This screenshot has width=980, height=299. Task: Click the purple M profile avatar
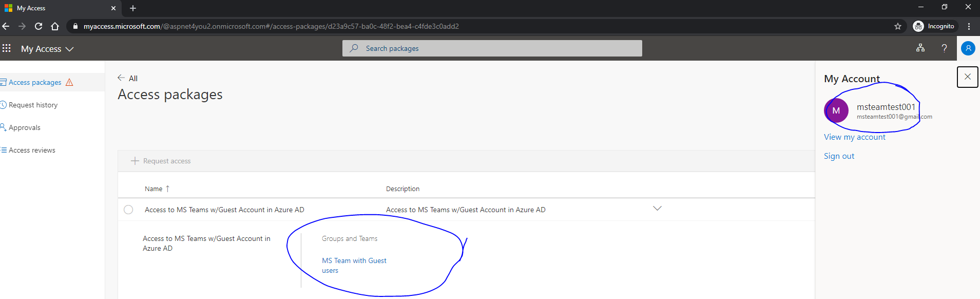pyautogui.click(x=836, y=110)
